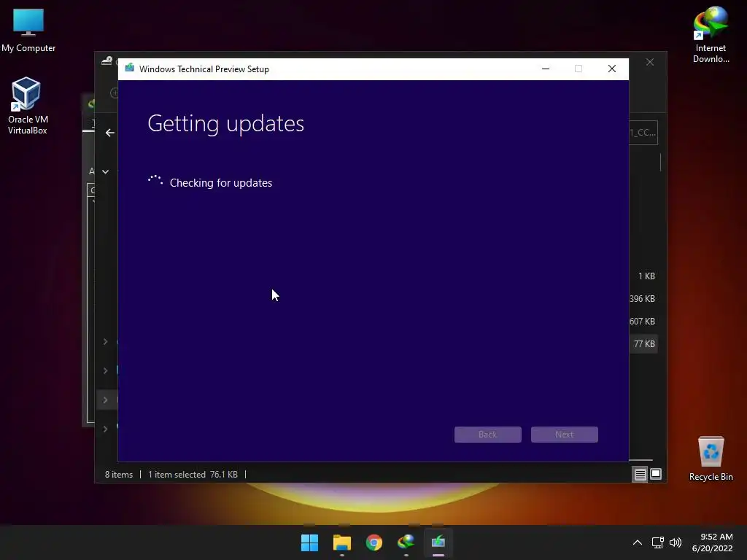Close the File Explorer window behind

650,63
